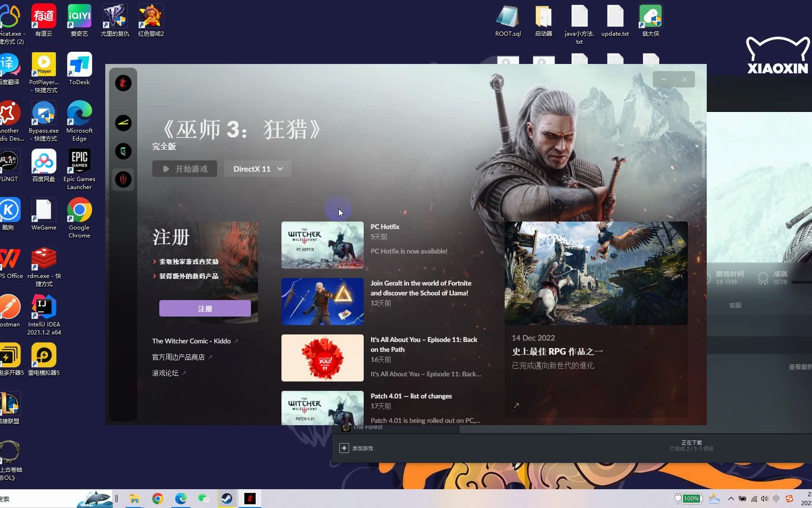812x508 pixels.
Task: Open REDlauncher home icon in sidebar
Action: pos(123,83)
